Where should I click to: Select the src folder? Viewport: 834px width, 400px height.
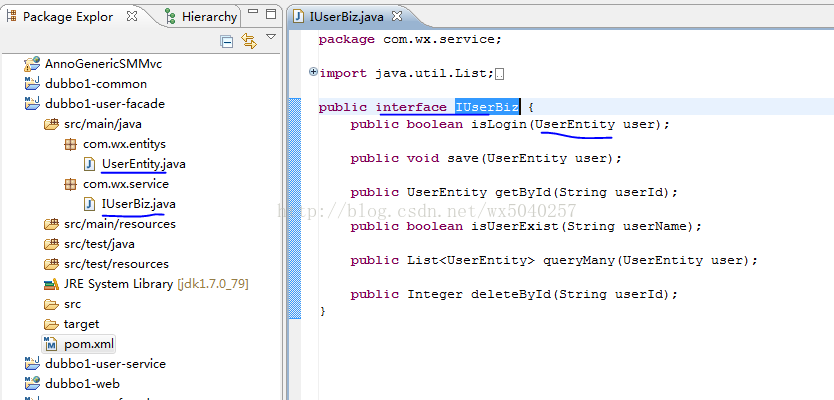[x=72, y=304]
